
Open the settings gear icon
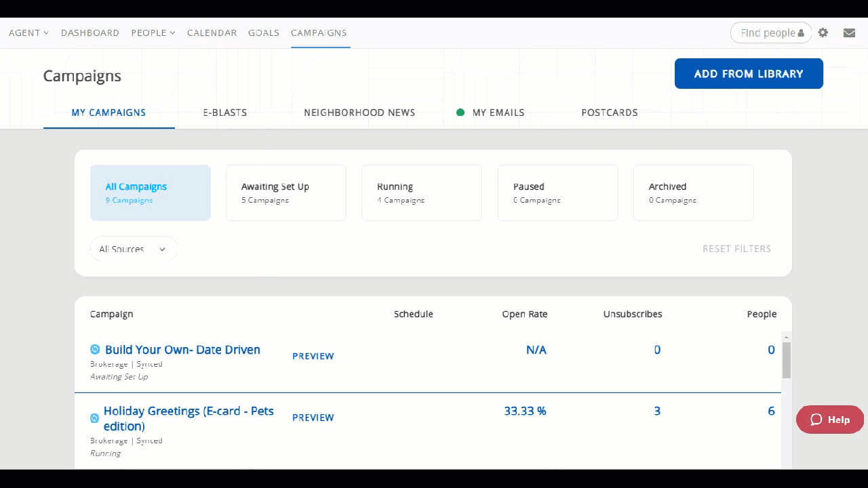pyautogui.click(x=823, y=33)
